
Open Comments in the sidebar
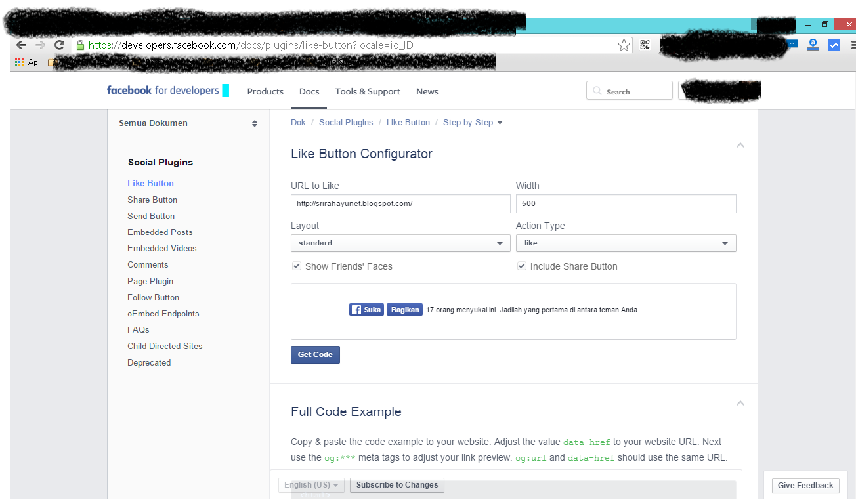(x=148, y=265)
